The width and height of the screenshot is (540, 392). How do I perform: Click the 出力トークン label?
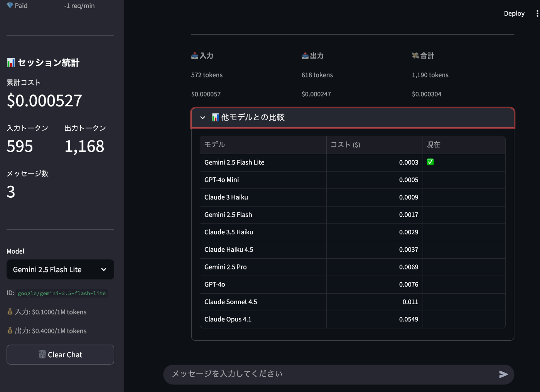(85, 128)
